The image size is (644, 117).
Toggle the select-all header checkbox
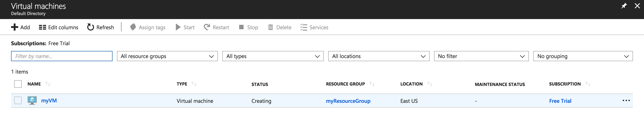pos(18,84)
